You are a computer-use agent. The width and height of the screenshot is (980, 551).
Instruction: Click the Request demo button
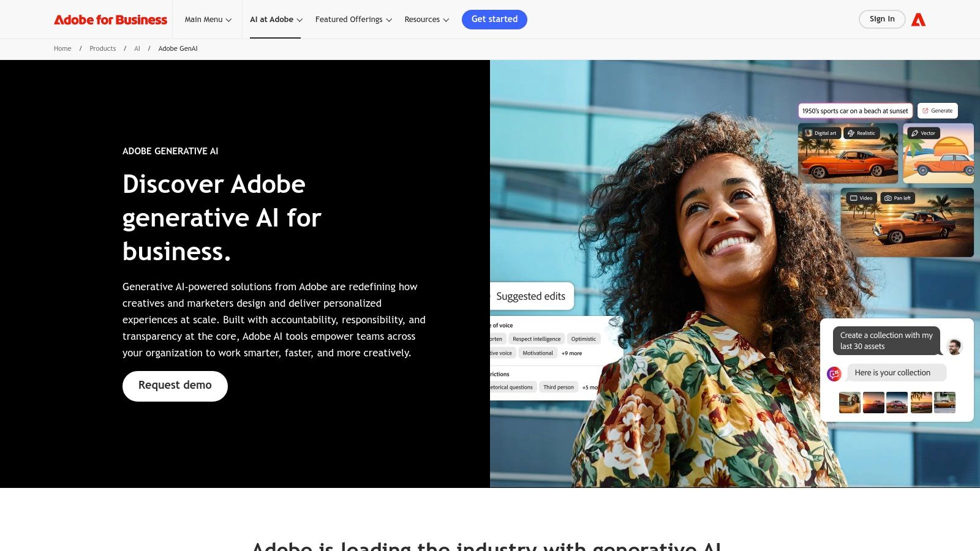[175, 386]
